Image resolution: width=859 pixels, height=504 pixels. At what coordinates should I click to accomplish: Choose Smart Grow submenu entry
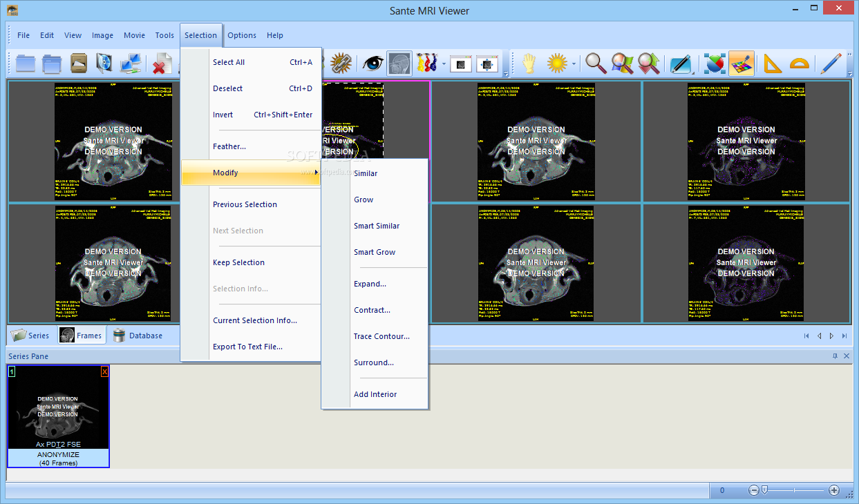click(375, 252)
